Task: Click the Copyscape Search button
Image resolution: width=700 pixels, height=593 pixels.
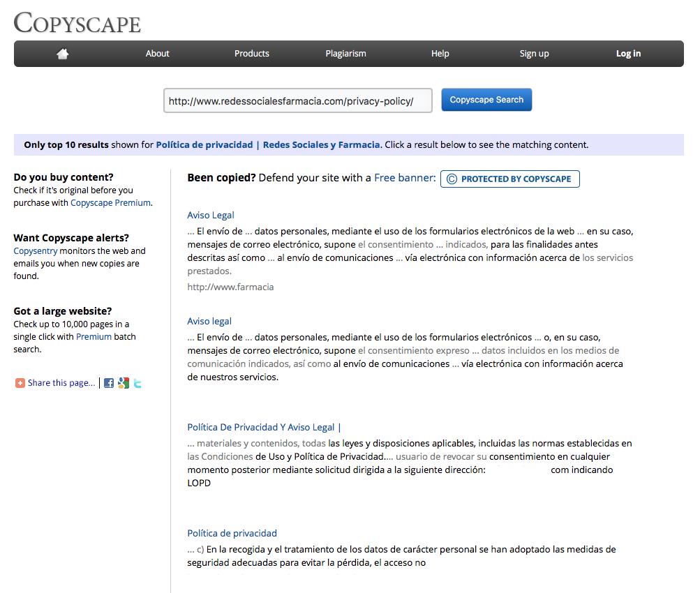Action: click(486, 100)
